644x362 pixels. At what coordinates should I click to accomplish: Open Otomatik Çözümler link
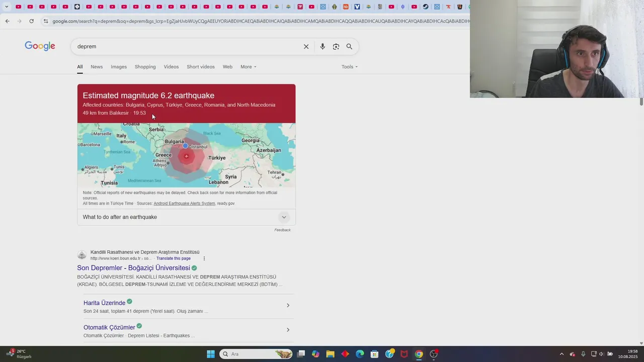[x=109, y=327]
